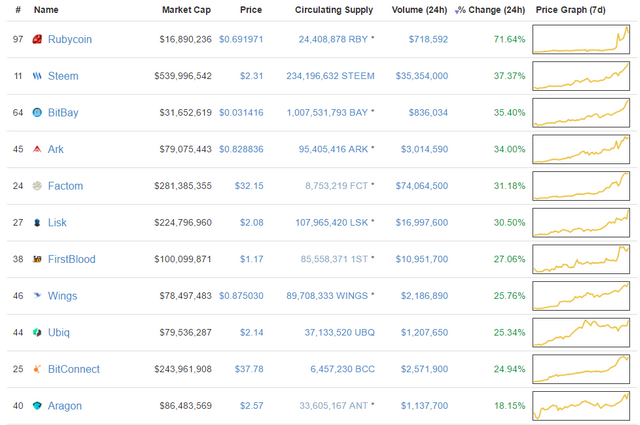This screenshot has width=640, height=425.
Task: Open the Factom coin link
Action: pyautogui.click(x=65, y=186)
